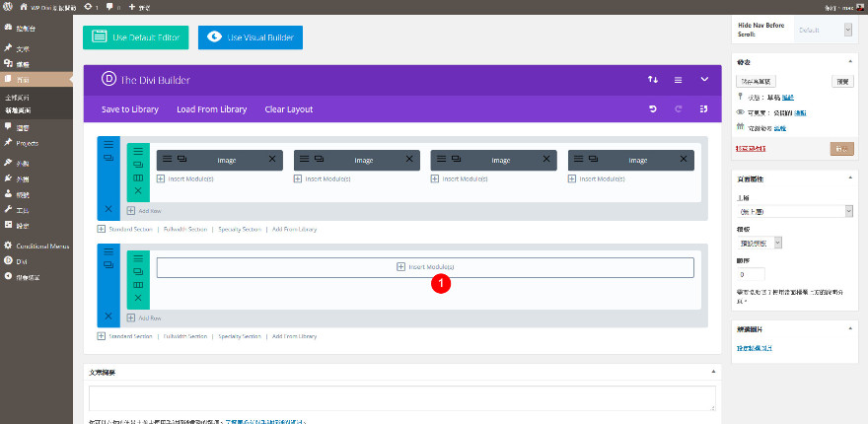Viewport: 868px width, 424px height.
Task: Clone the first green row
Action: 138,165
